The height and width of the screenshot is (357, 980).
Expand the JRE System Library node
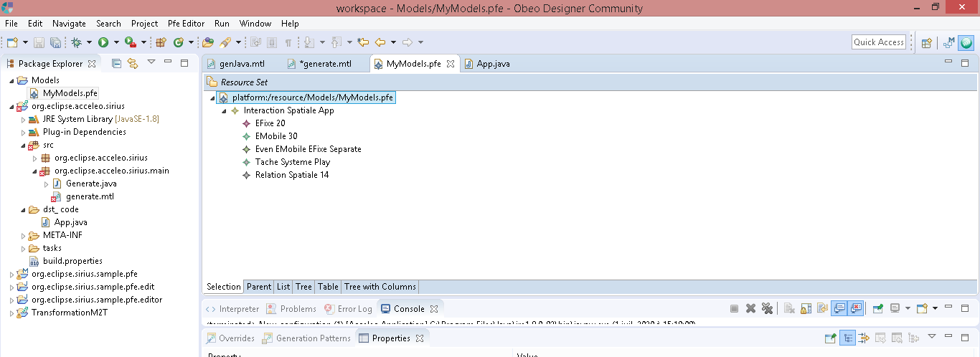pyautogui.click(x=23, y=119)
